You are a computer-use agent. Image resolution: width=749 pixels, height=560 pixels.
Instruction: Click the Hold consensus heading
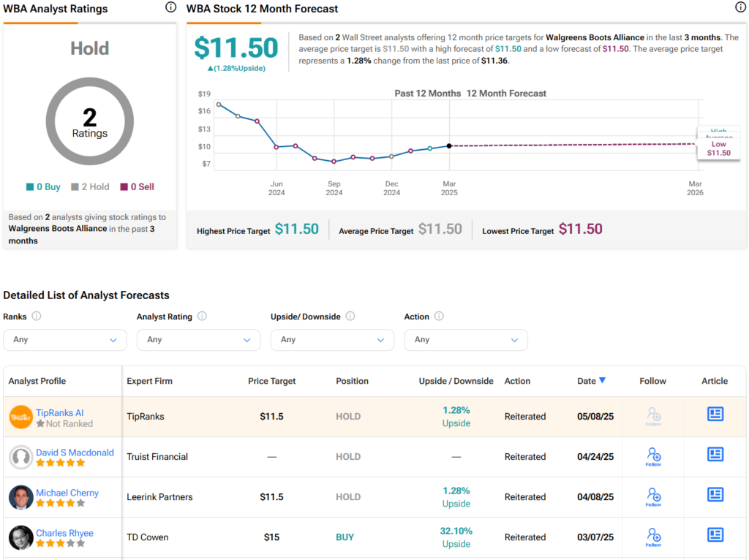[90, 48]
